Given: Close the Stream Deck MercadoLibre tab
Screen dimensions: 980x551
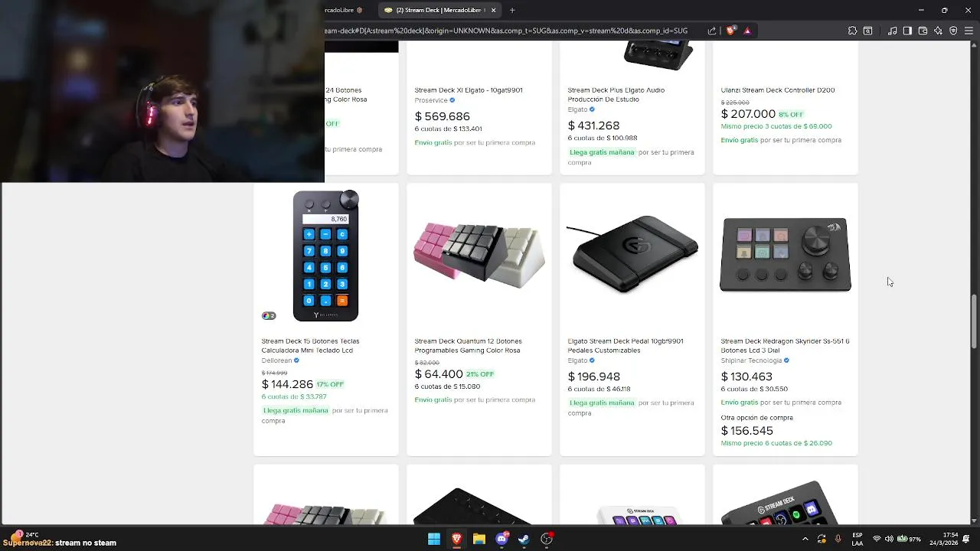Looking at the screenshot, I should pyautogui.click(x=493, y=10).
